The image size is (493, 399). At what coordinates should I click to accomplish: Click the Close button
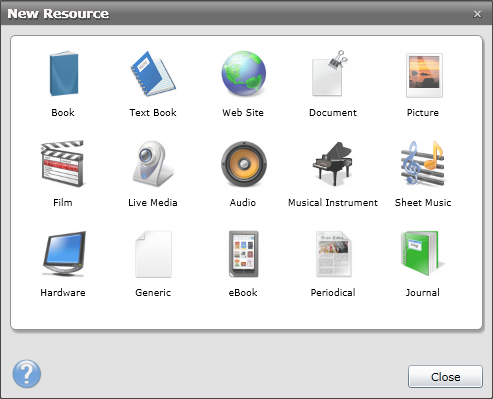pos(445,377)
